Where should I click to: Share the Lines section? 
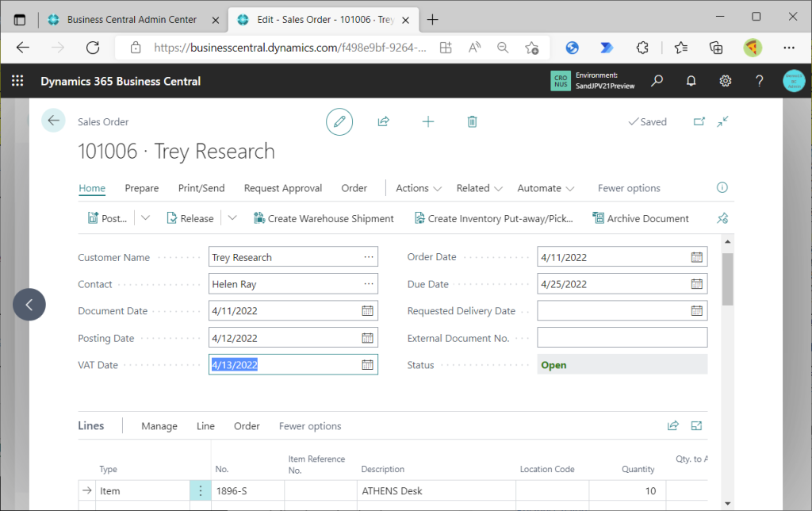pyautogui.click(x=672, y=425)
